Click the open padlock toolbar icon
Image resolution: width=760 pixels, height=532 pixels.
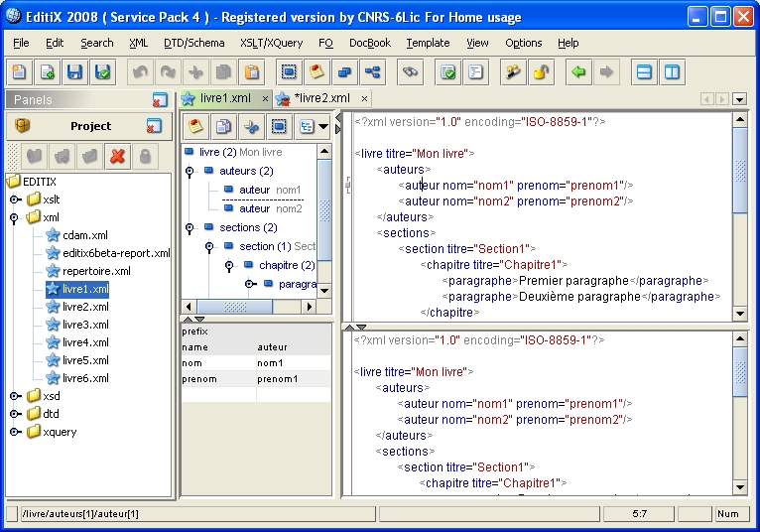coord(541,72)
